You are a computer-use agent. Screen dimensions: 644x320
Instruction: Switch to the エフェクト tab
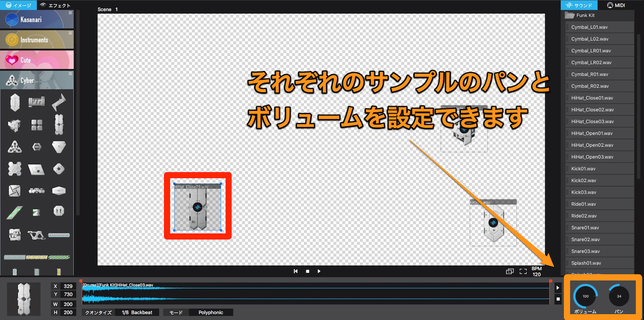(55, 5)
